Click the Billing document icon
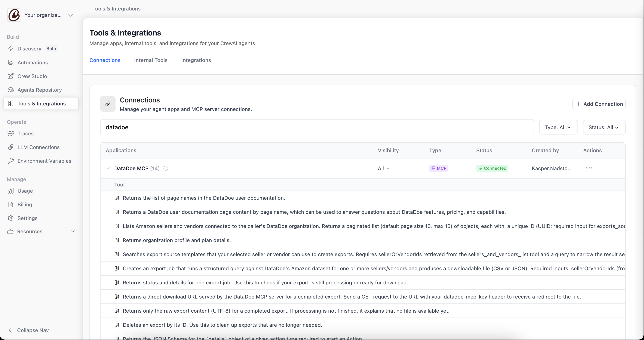 pyautogui.click(x=10, y=205)
